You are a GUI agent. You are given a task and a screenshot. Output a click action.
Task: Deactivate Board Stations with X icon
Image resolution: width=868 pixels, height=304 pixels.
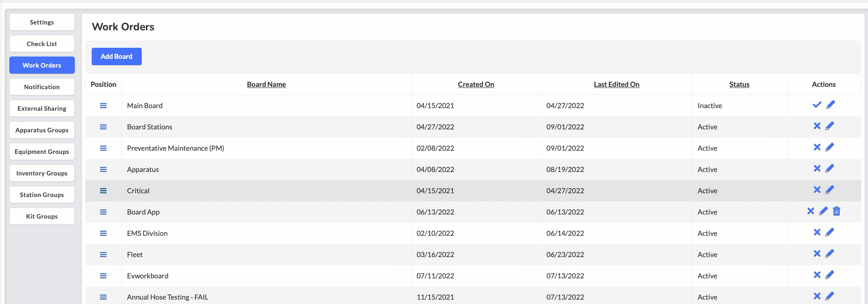point(817,126)
